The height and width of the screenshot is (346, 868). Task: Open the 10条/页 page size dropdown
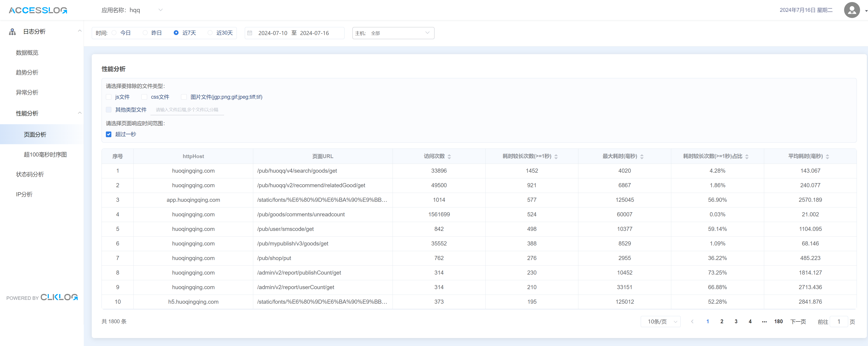(x=660, y=321)
